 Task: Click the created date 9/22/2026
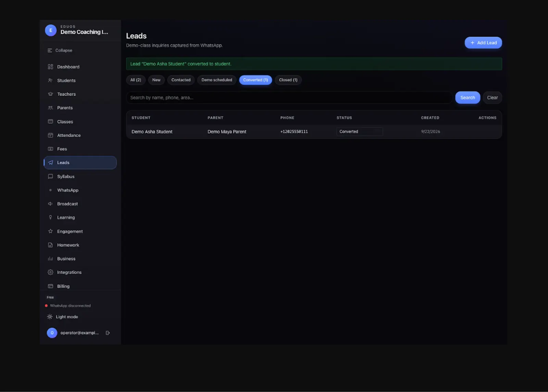[431, 132]
